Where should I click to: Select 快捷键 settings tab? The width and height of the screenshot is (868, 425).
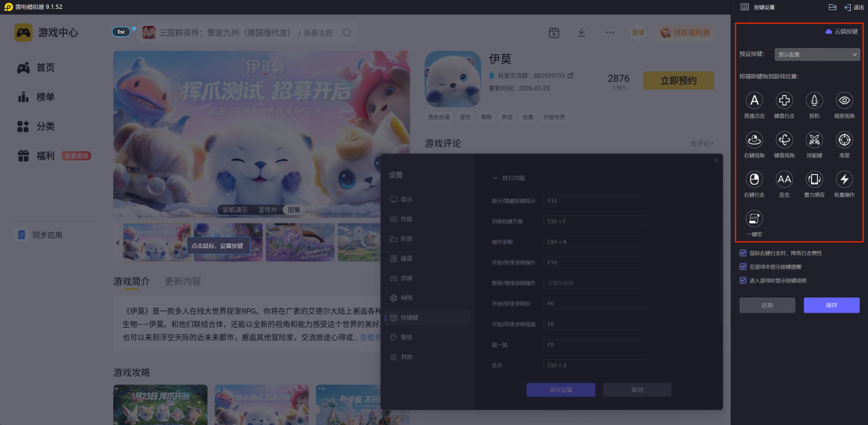[x=429, y=318]
